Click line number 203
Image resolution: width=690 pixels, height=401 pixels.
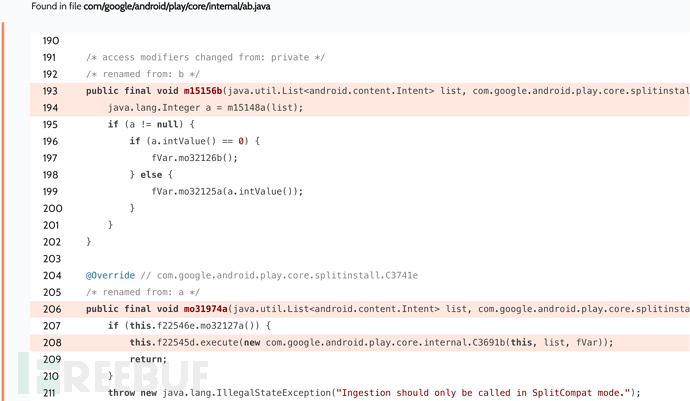[x=52, y=258]
